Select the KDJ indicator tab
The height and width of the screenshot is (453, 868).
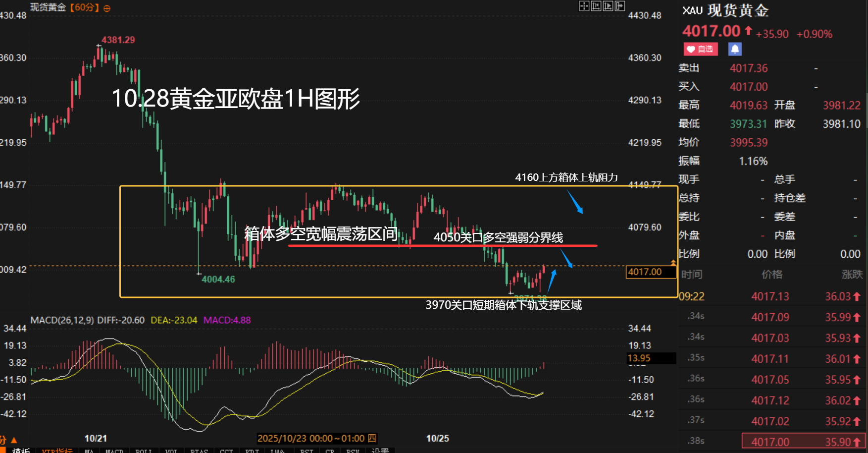coord(252,451)
